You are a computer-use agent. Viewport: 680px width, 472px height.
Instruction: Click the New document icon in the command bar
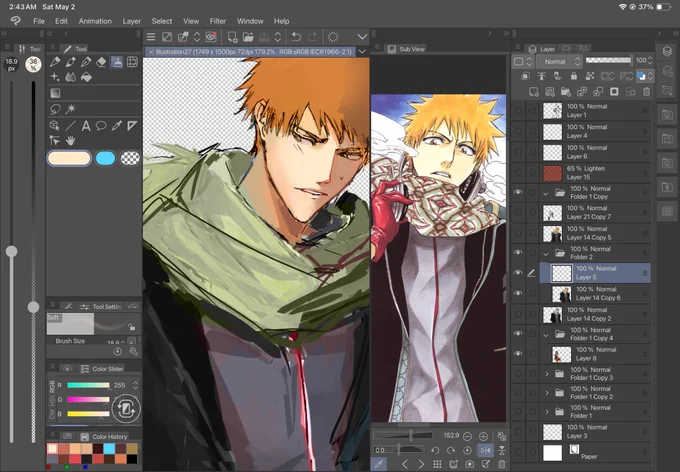pos(232,37)
